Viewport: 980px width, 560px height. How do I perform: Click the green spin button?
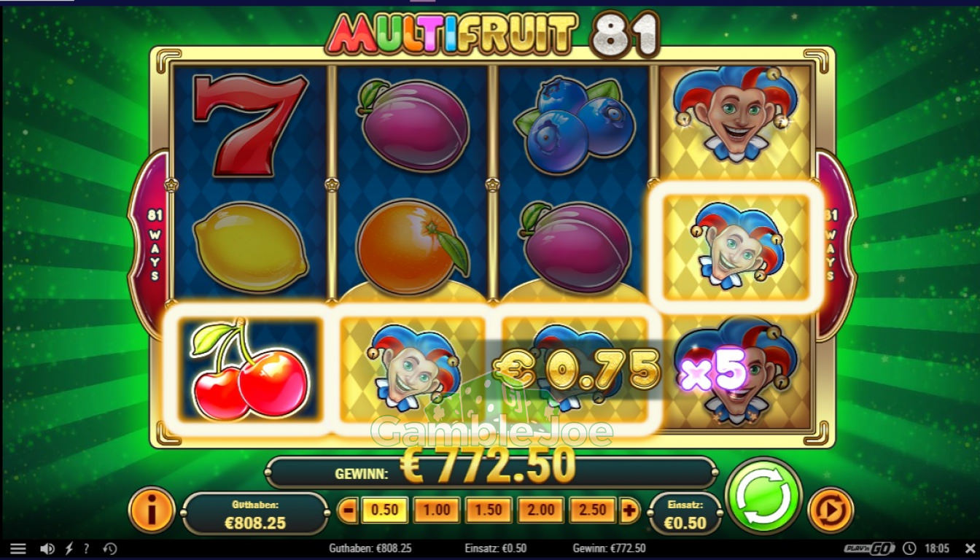coord(764,497)
